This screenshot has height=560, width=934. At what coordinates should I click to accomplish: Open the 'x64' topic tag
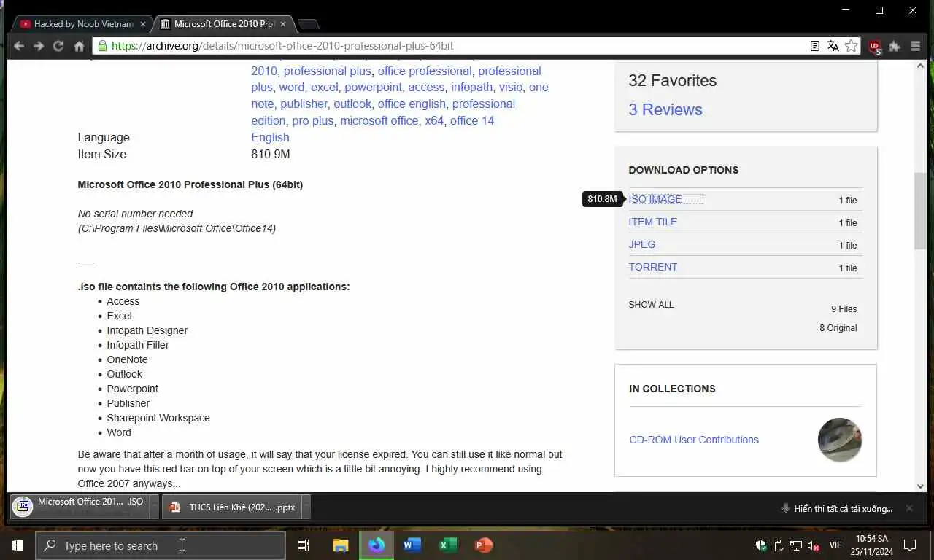434,120
